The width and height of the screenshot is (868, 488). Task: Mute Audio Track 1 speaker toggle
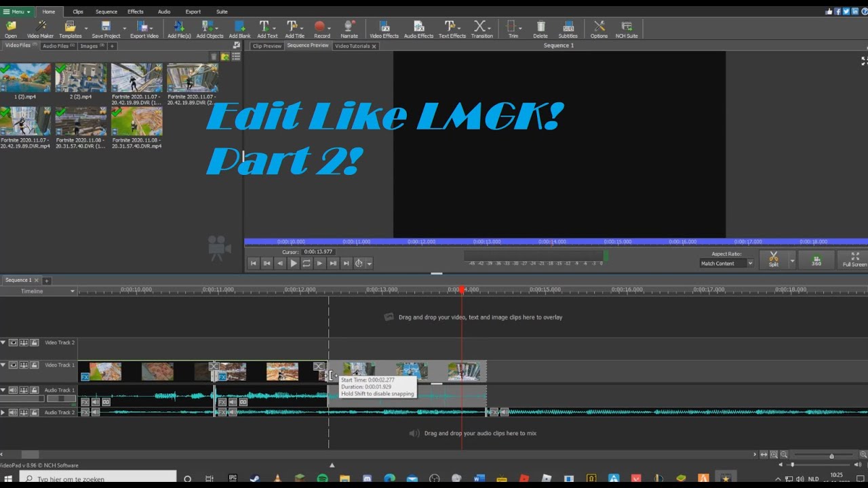point(13,390)
